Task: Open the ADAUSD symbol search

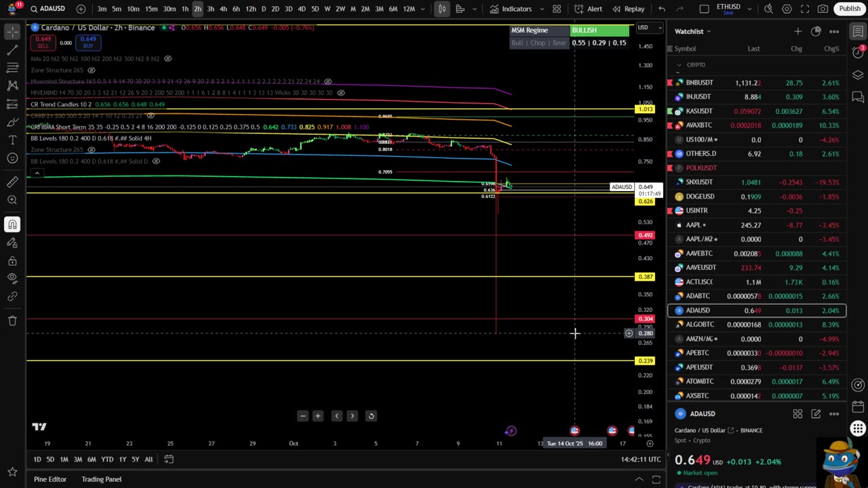Action: 47,9
